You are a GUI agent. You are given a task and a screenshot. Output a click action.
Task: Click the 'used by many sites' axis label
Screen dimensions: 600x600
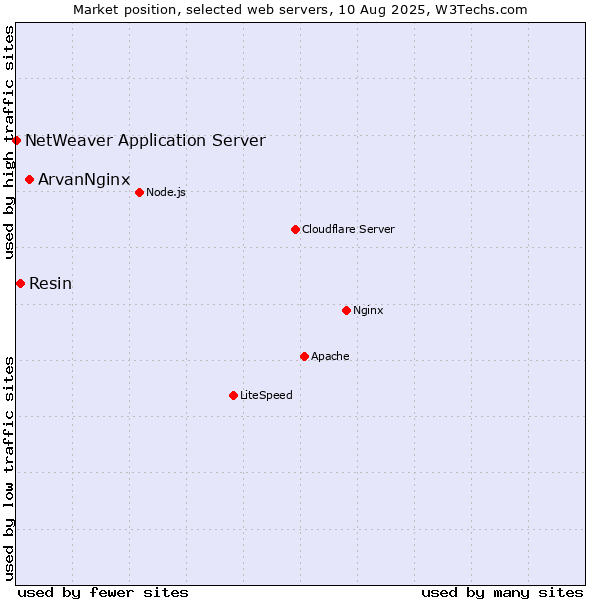coord(502,593)
